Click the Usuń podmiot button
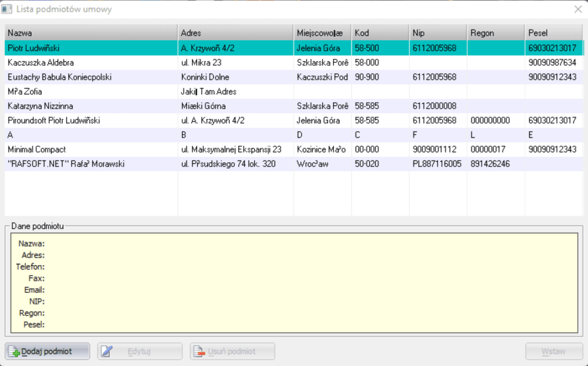Image resolution: width=588 pixels, height=366 pixels. click(233, 351)
